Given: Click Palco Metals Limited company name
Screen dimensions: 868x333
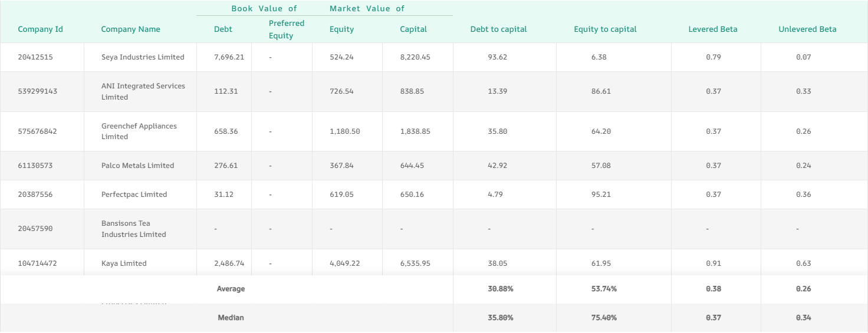Looking at the screenshot, I should (137, 166).
